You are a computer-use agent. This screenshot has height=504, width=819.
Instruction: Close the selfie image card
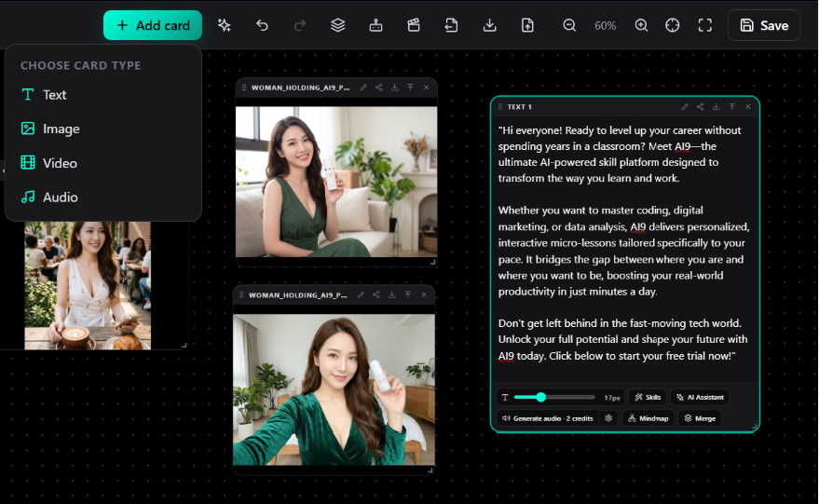point(424,294)
